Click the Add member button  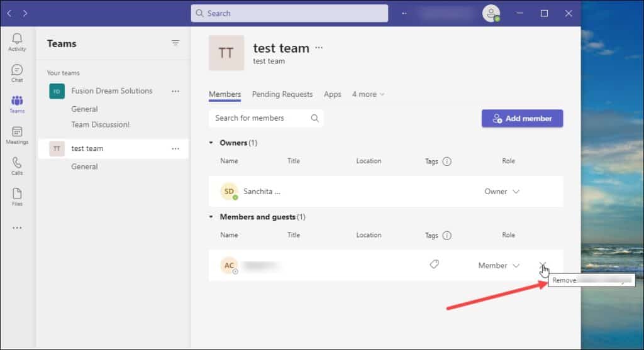[522, 119]
